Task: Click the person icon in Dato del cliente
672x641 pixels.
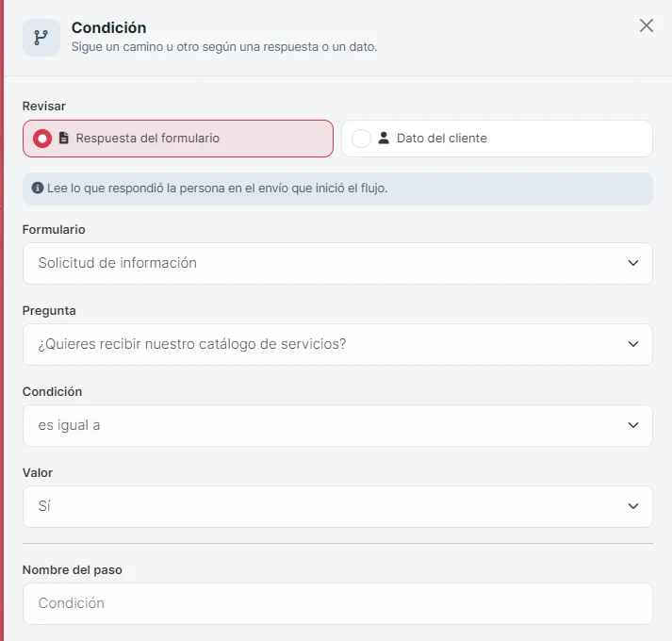Action: [x=384, y=138]
